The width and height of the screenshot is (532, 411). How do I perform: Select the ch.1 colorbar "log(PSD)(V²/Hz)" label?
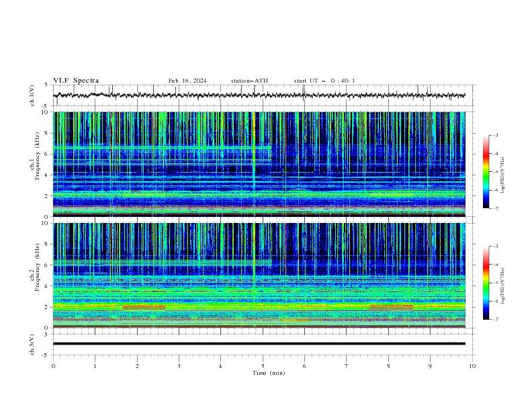[503, 175]
